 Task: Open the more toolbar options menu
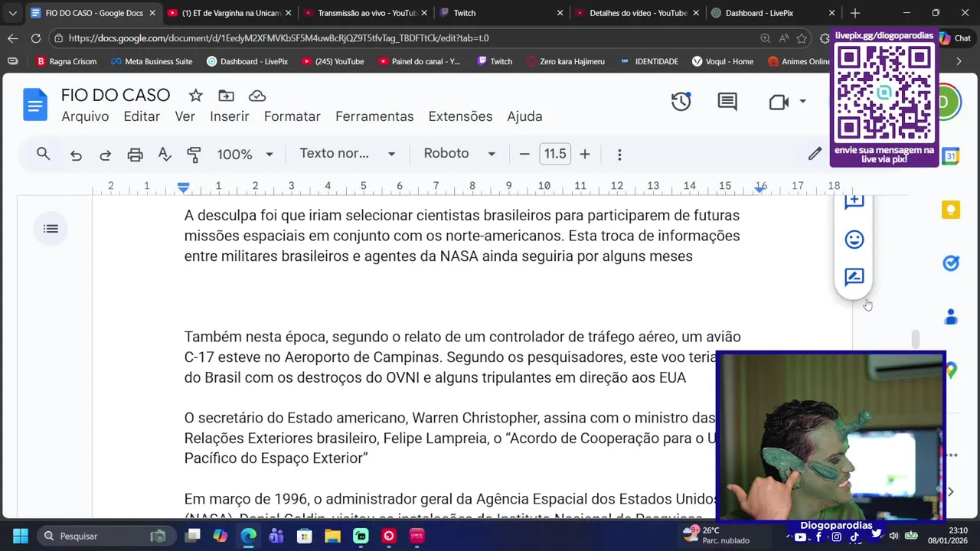tap(619, 155)
